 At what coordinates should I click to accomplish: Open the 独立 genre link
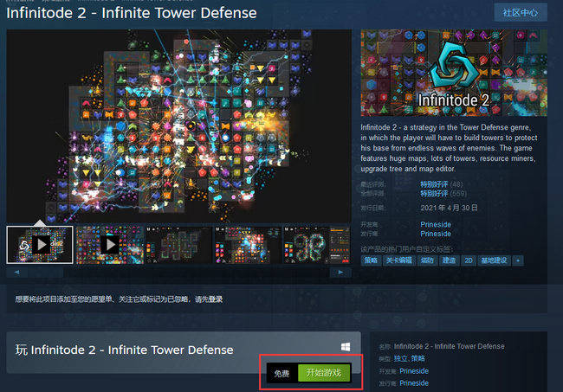pyautogui.click(x=400, y=358)
